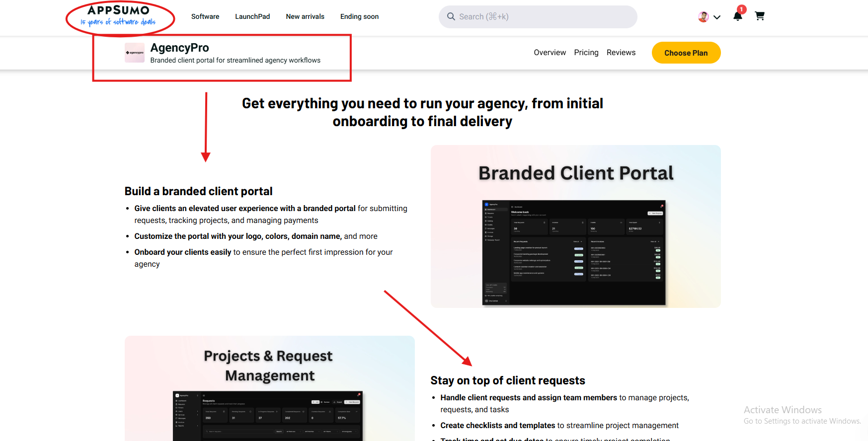868x441 pixels.
Task: Go to Ending soon deals
Action: (359, 16)
